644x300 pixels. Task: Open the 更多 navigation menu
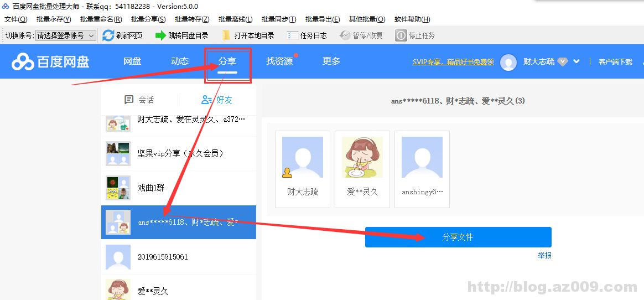[331, 61]
